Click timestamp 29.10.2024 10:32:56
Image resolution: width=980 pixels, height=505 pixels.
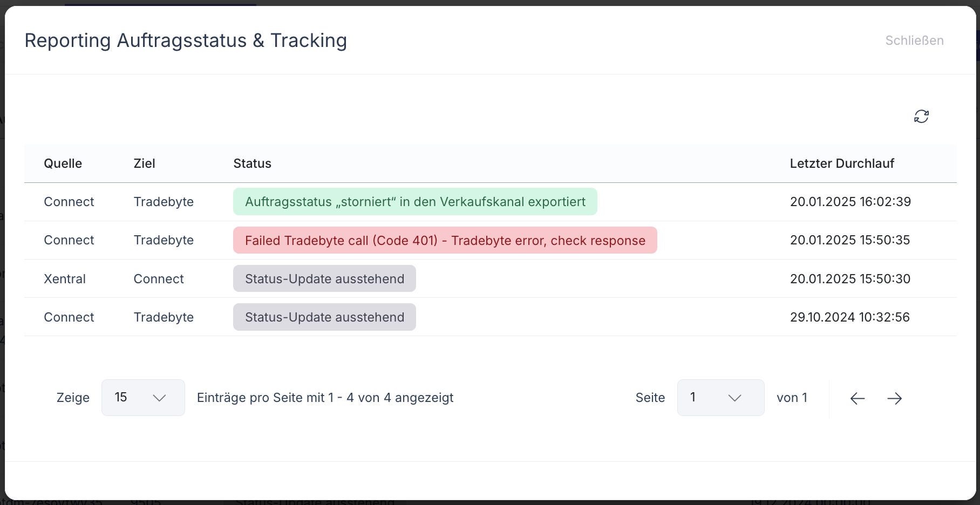coord(850,317)
